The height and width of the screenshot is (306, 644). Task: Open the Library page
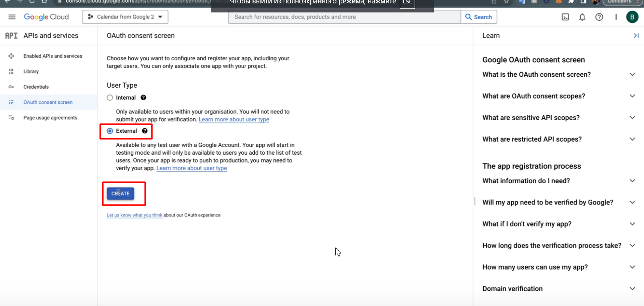click(x=31, y=72)
